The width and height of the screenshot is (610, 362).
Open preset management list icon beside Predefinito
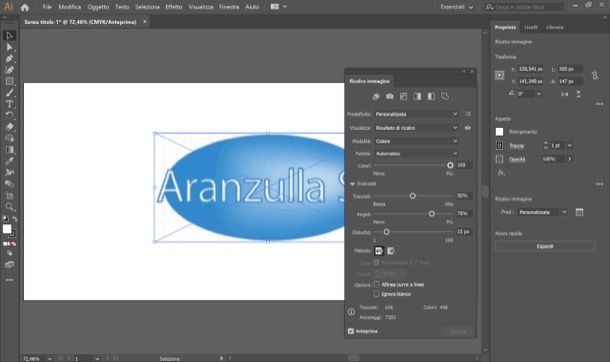pos(468,114)
